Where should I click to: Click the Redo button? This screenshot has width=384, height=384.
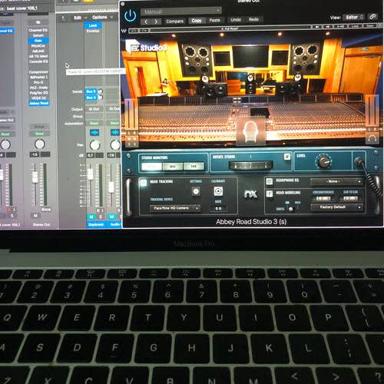point(254,19)
